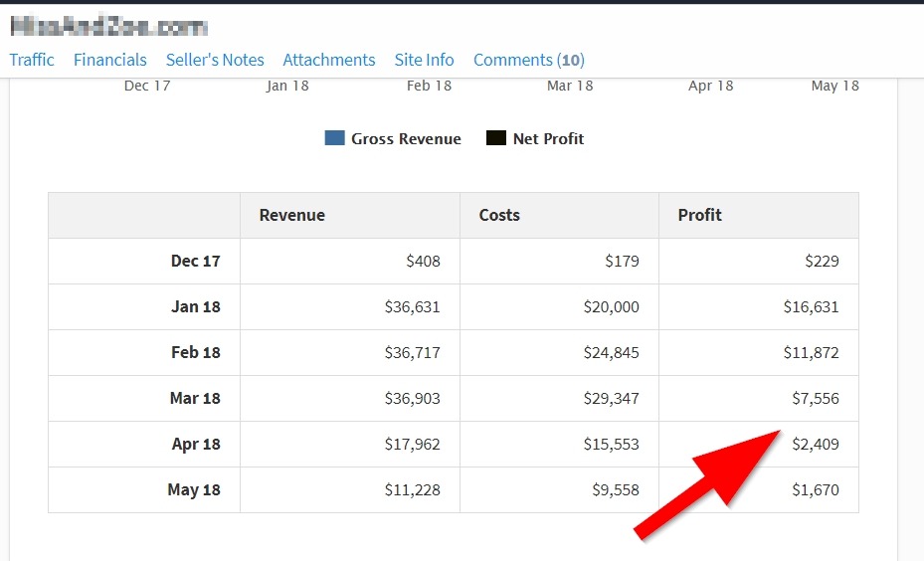Click the Jan 18 revenue value $36,631
This screenshot has height=561, width=924.
click(412, 306)
